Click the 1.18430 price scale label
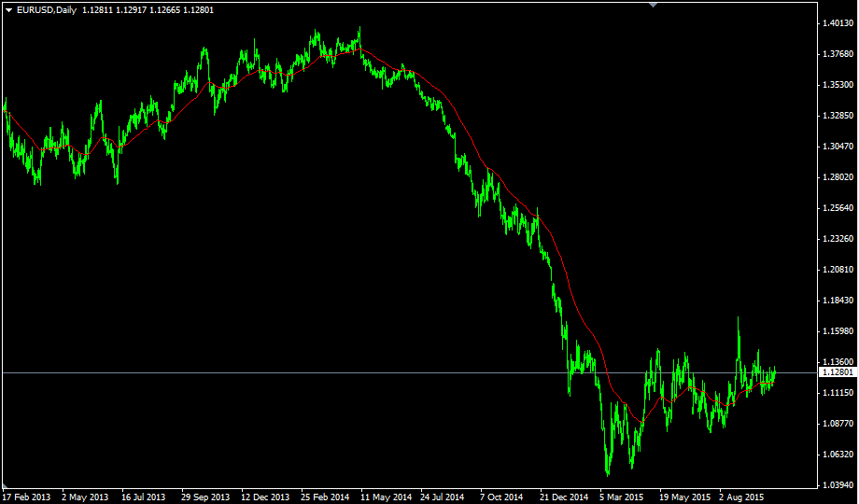Image resolution: width=859 pixels, height=504 pixels. [x=838, y=301]
